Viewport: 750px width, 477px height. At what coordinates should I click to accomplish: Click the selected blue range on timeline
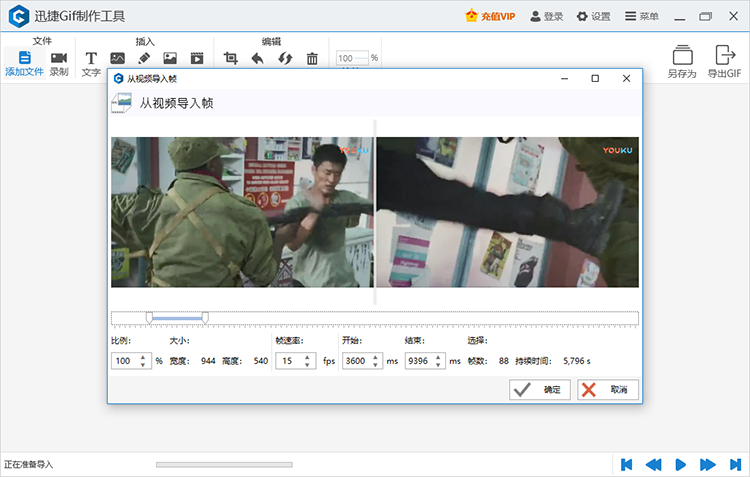coord(177,318)
